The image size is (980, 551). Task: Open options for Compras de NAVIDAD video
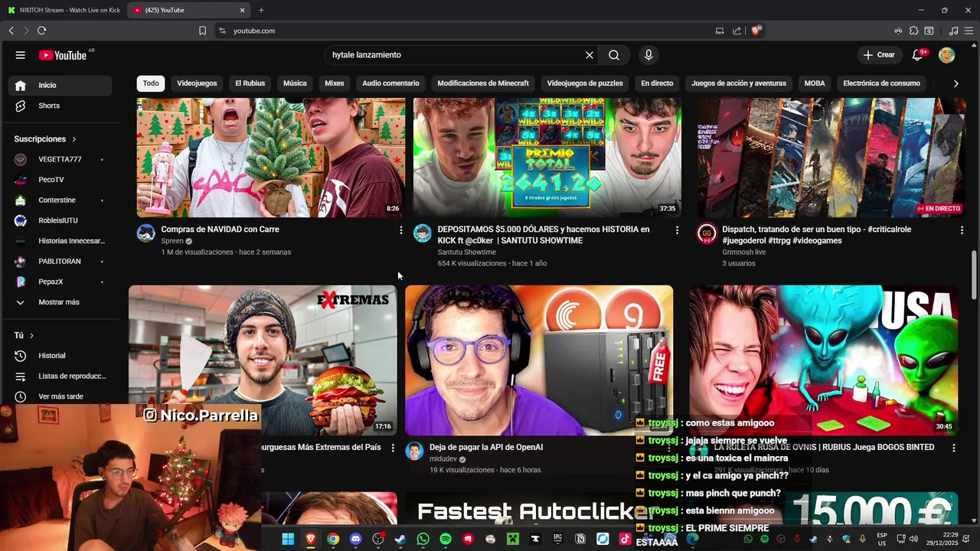coord(400,230)
